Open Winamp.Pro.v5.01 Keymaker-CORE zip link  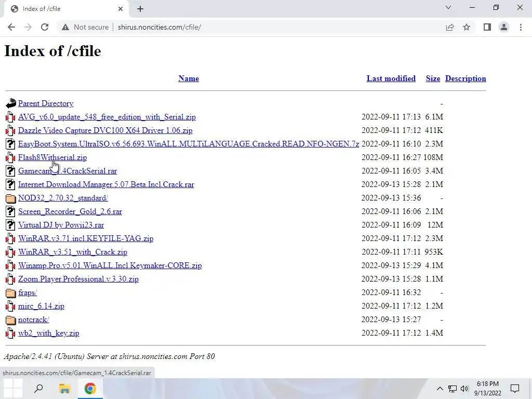click(x=110, y=265)
